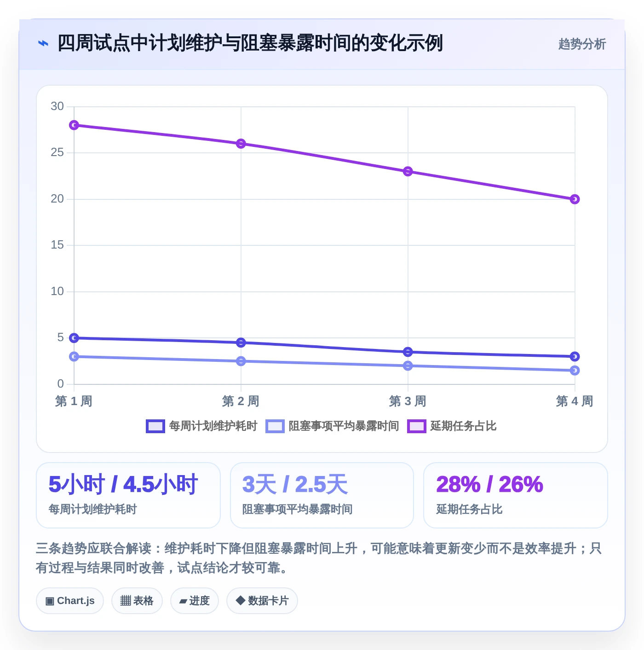Screen dimensions: 644x650
Task: Click the 第 1 周 axis label
Action: coord(74,401)
